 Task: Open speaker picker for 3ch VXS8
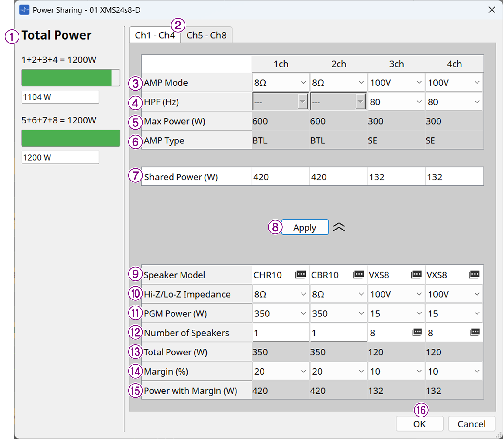pos(416,275)
